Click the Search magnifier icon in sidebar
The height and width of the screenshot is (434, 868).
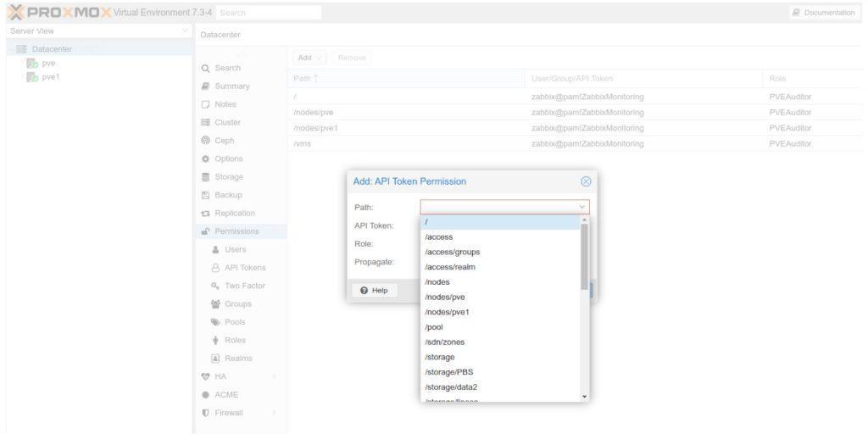[205, 68]
